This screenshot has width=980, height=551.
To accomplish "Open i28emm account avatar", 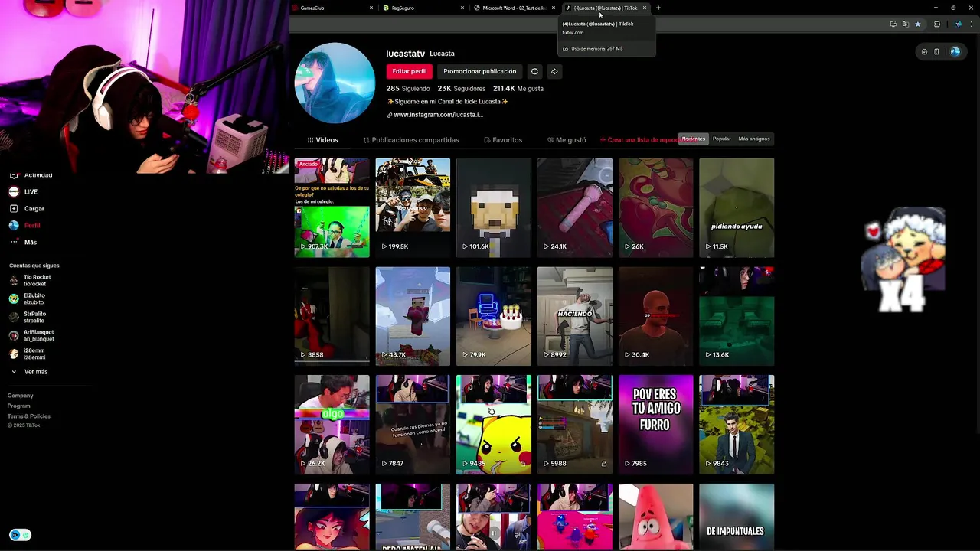I will coord(13,354).
